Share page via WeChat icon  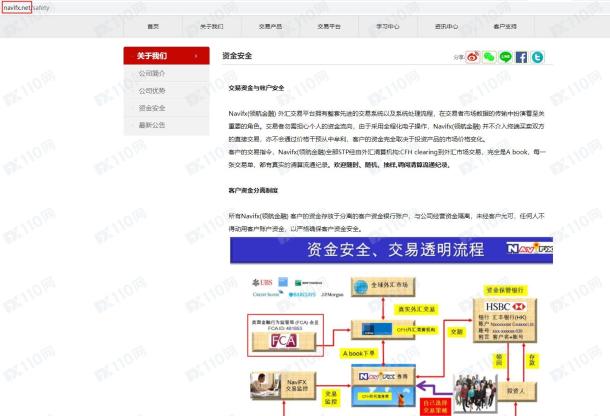(x=490, y=58)
